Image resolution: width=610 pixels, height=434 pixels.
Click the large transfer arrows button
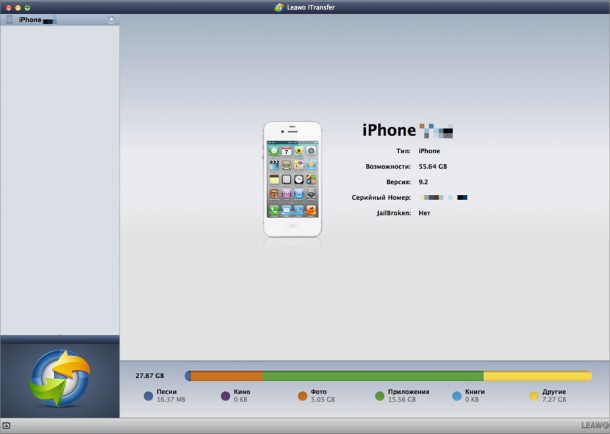point(60,378)
